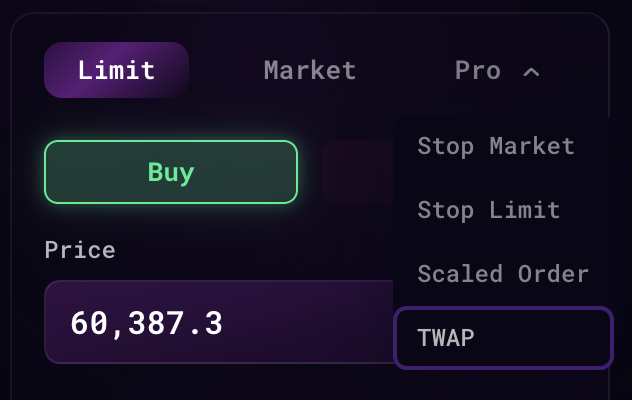Activate the purple Limit pill
Image resolution: width=632 pixels, height=400 pixels.
click(x=116, y=70)
